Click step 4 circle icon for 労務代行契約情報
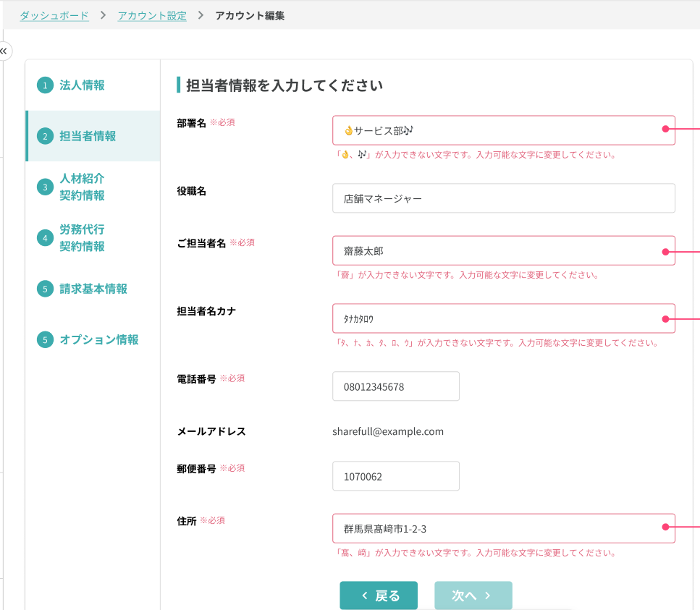700x610 pixels. point(45,237)
